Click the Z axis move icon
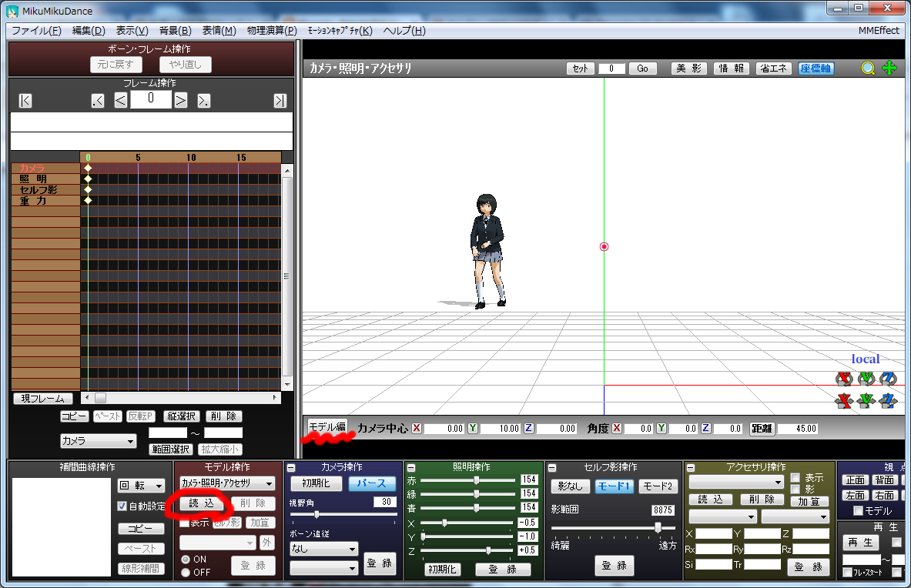 [x=888, y=400]
